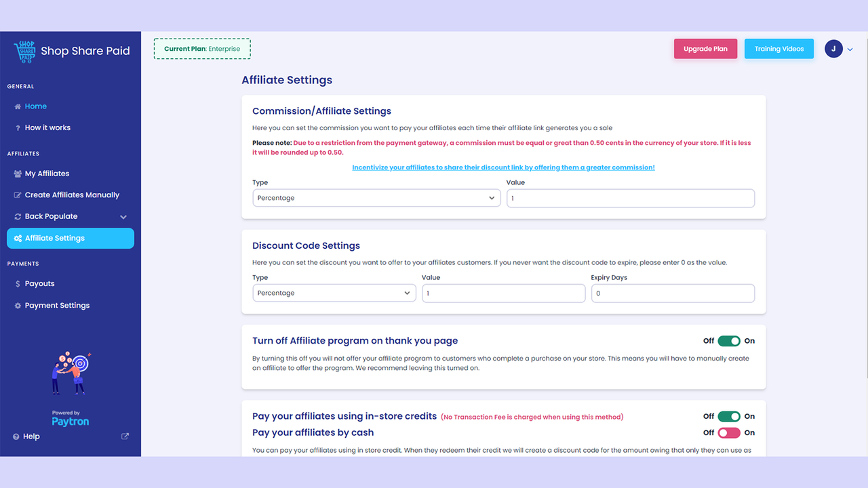
Task: Click the Current Plan: Enterprise badge
Action: point(202,49)
